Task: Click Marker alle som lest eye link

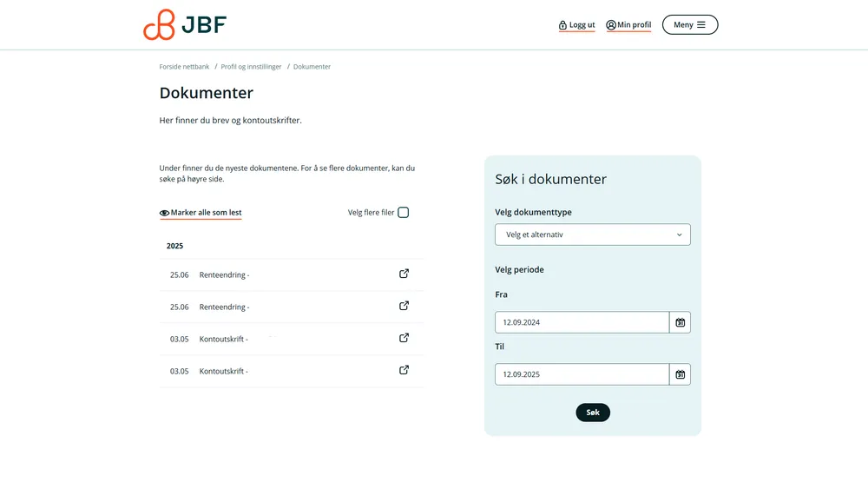Action: click(201, 213)
